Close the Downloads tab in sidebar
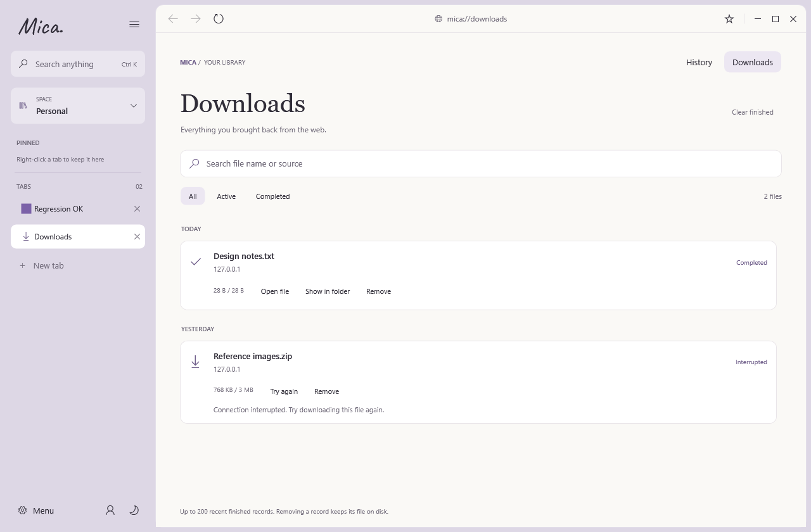Screen dimensions: 811x532 coord(137,237)
